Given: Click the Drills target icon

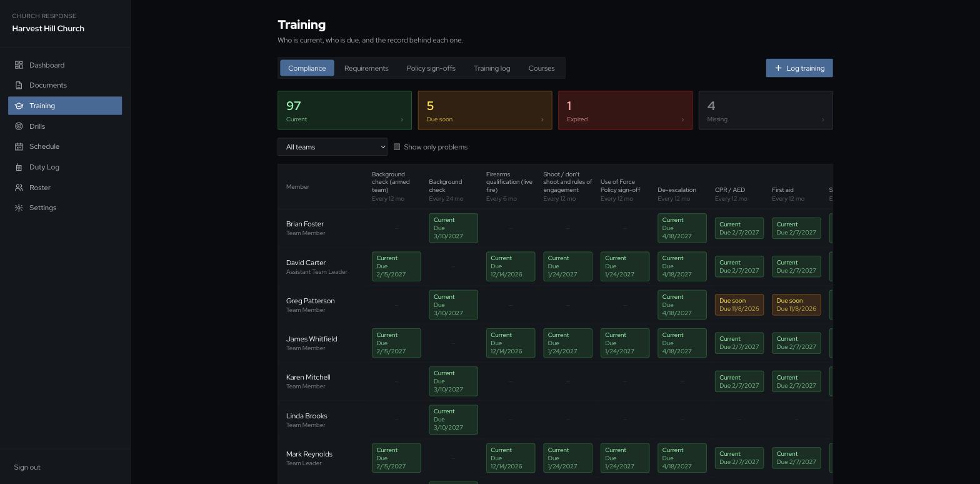Looking at the screenshot, I should click(x=19, y=126).
